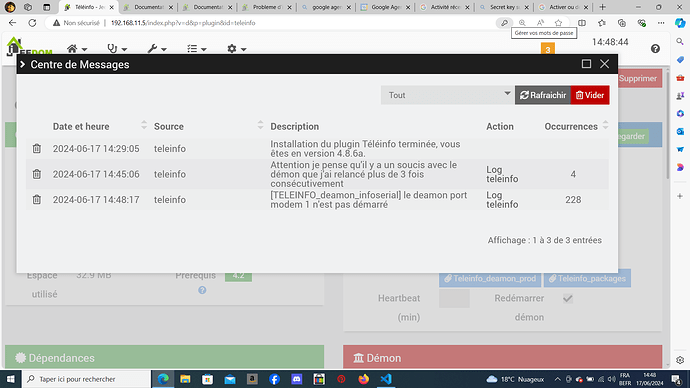Delete the 14:45:06 teleinfo message
Image resolution: width=690 pixels, height=388 pixels.
coord(37,174)
